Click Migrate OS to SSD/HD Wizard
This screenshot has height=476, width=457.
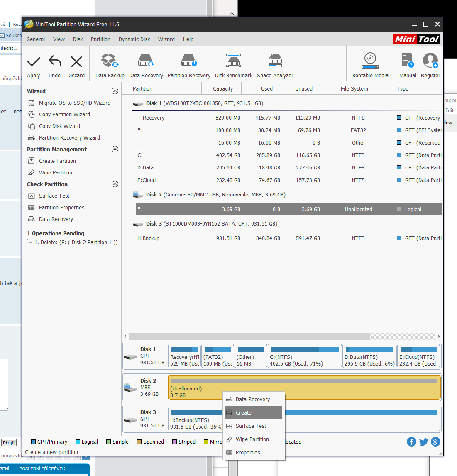[x=74, y=103]
